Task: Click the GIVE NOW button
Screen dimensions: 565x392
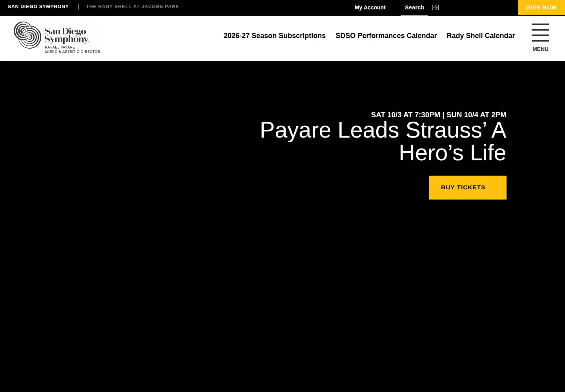Action: coord(541,7)
